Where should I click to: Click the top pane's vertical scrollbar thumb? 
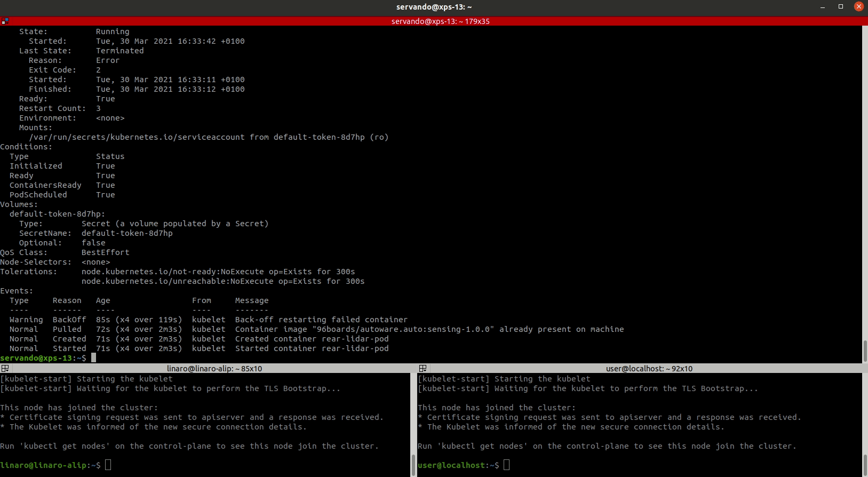[865, 351]
